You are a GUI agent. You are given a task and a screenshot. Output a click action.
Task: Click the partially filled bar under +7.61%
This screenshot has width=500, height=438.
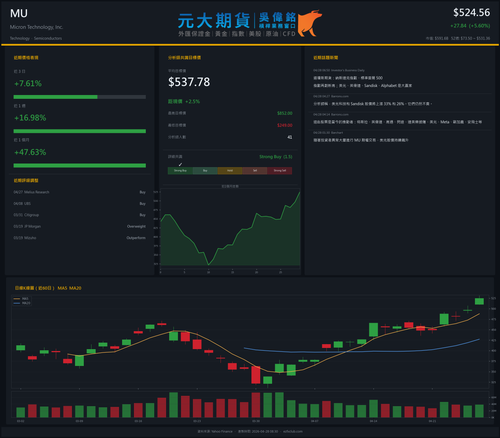click(80, 97)
